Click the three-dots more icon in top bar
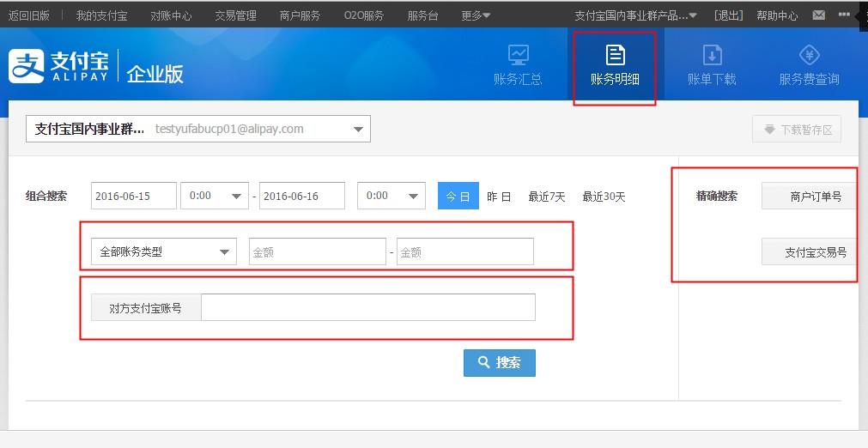868x448 pixels. 844,15
